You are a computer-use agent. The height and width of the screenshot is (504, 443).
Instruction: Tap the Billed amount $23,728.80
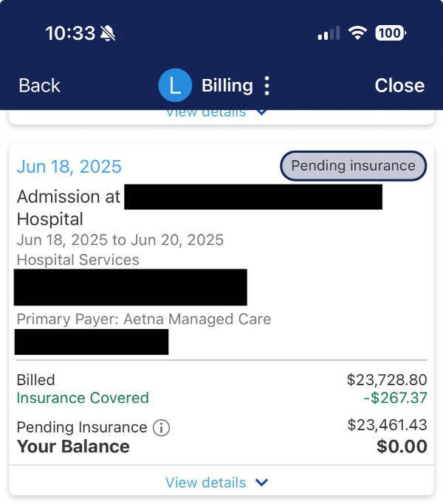[387, 380]
